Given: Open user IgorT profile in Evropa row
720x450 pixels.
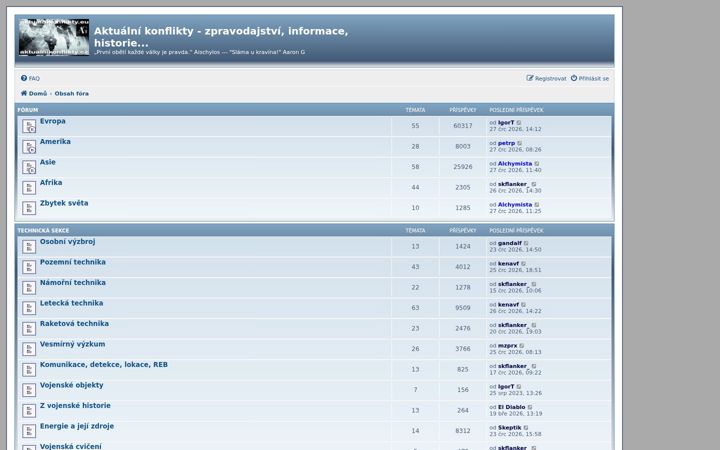Looking at the screenshot, I should (x=506, y=123).
